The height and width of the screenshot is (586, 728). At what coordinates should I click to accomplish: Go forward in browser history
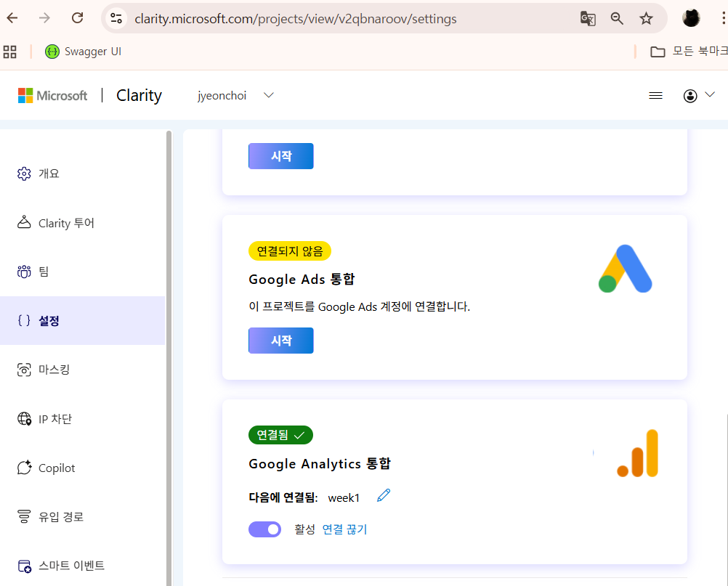coord(44,18)
